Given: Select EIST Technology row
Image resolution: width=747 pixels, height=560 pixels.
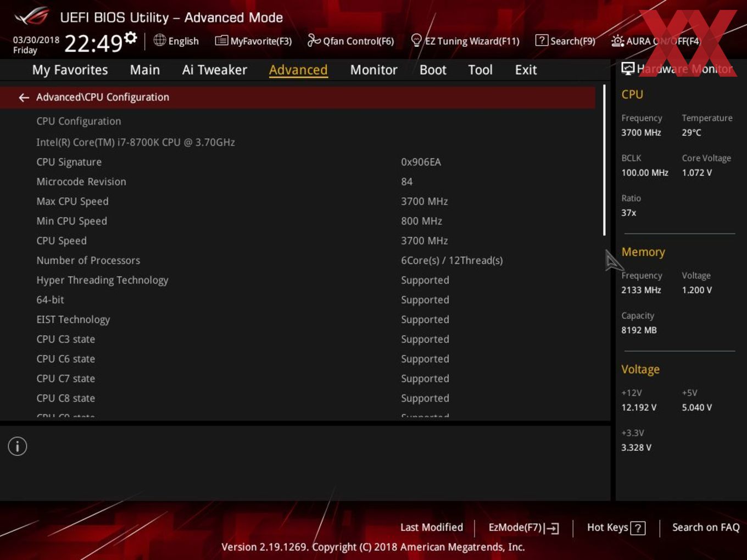Looking at the screenshot, I should pos(297,320).
